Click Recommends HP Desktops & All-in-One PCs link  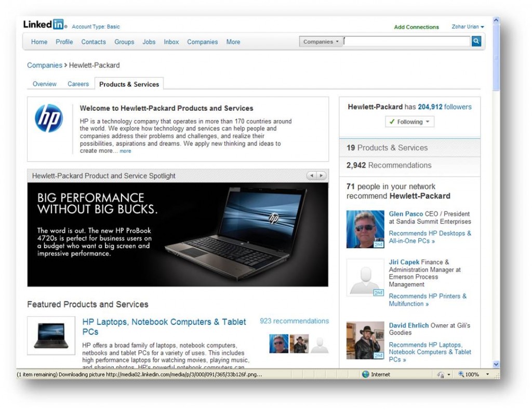430,237
